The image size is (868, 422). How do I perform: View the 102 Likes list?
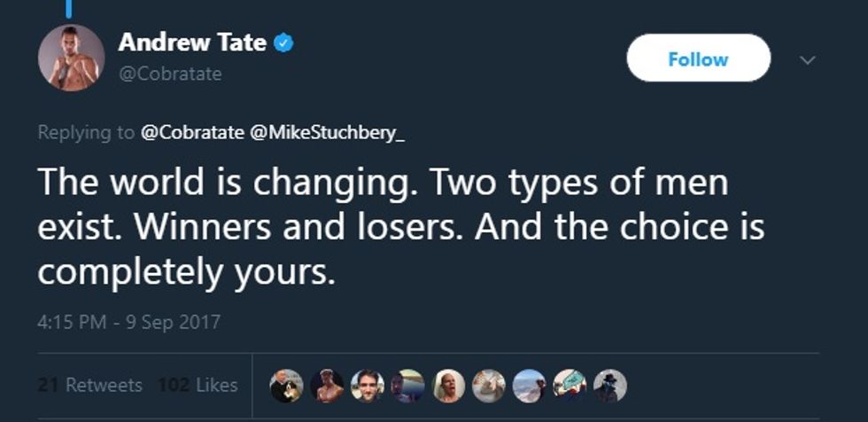point(197,385)
